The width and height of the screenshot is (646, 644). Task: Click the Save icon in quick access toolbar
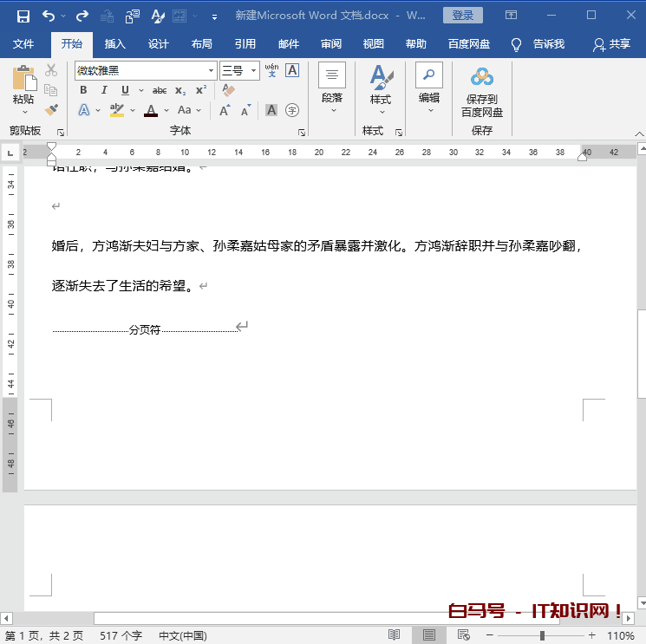point(23,16)
